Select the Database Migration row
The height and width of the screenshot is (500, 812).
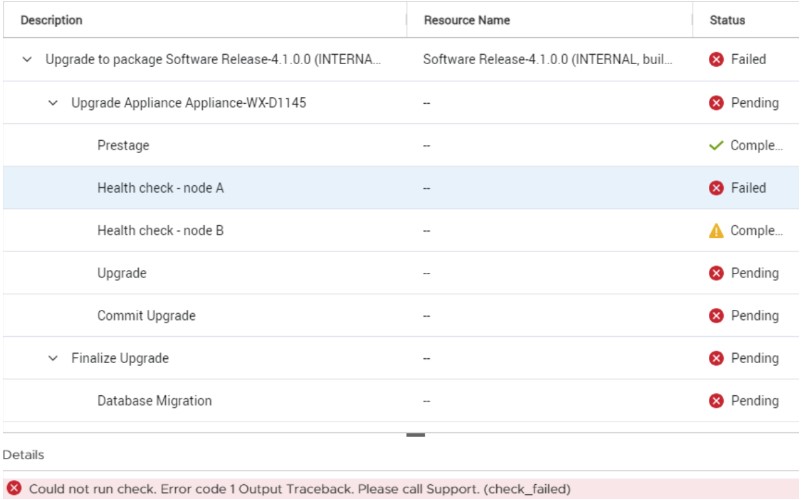[x=401, y=401]
